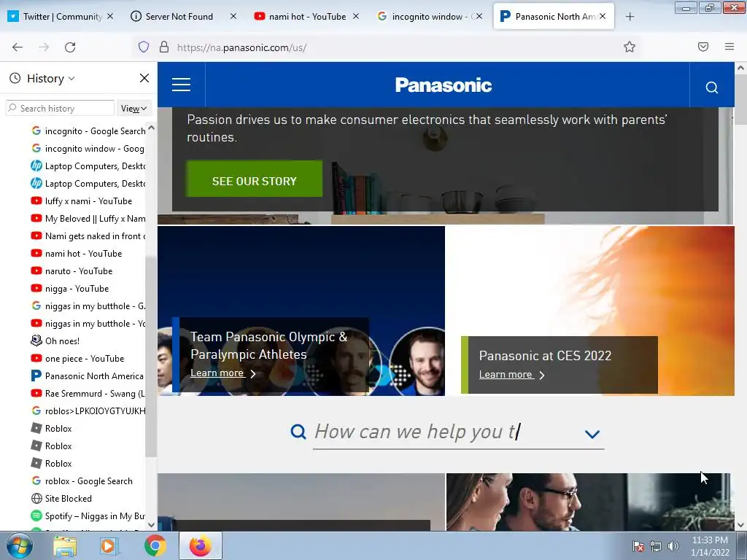Open Windows Explorer from the taskbar
The width and height of the screenshot is (747, 560).
[65, 546]
